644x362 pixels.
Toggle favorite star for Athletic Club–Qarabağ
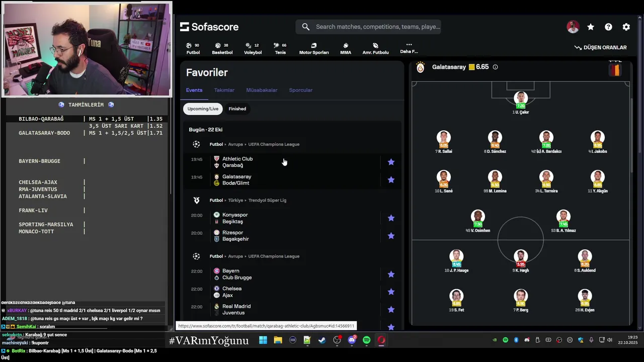tap(391, 162)
